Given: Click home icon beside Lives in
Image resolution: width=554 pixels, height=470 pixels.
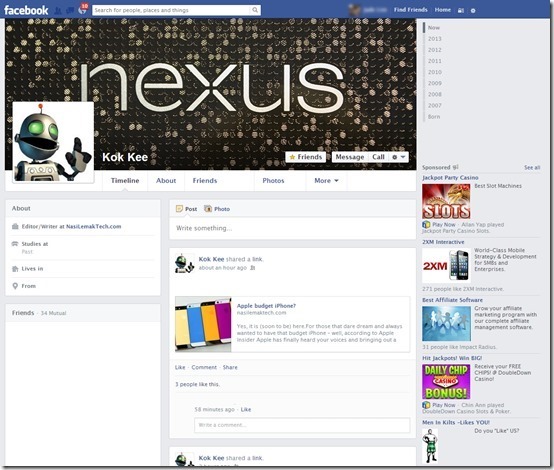Looking at the screenshot, I should tap(15, 269).
